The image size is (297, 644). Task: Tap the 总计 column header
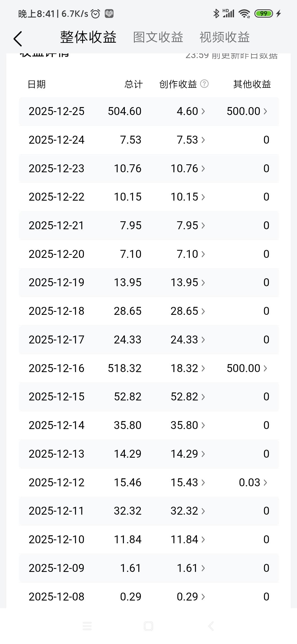[x=133, y=84]
